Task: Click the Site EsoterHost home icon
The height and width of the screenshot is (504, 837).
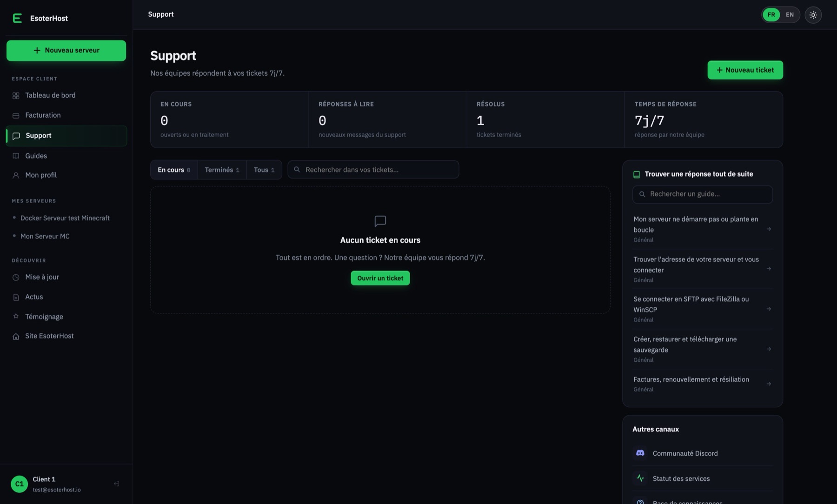Action: tap(16, 336)
